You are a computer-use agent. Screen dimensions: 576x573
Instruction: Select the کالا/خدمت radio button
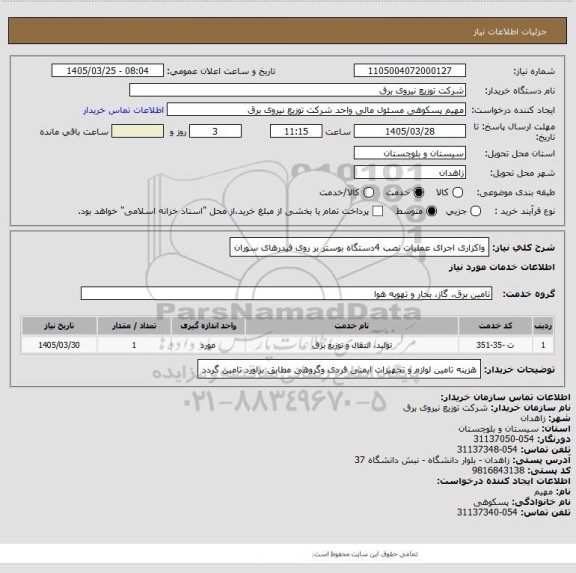pyautogui.click(x=368, y=192)
